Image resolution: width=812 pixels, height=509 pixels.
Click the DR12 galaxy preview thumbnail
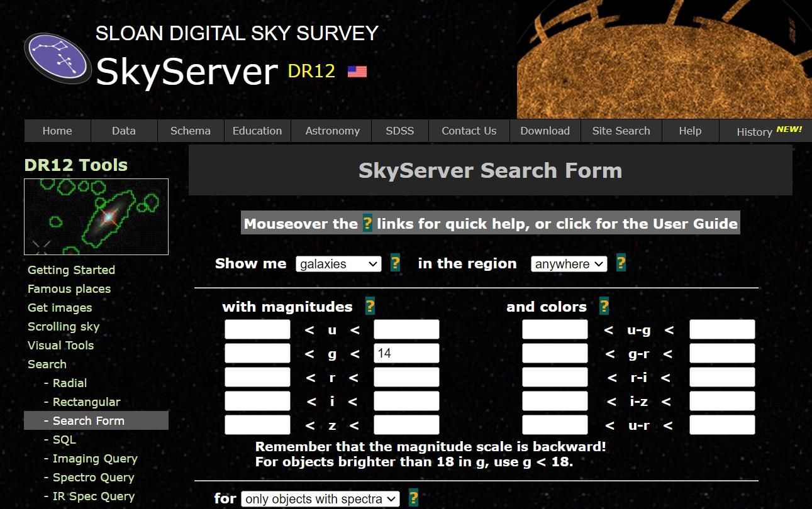coord(96,216)
